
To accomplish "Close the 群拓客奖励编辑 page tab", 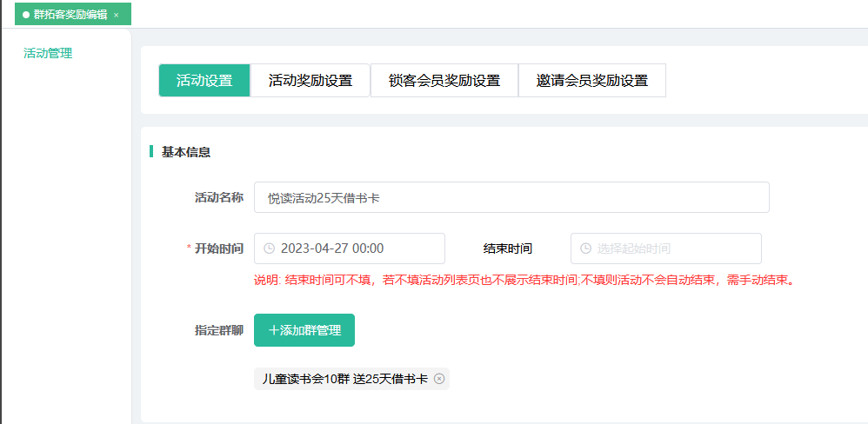I will 117,15.
